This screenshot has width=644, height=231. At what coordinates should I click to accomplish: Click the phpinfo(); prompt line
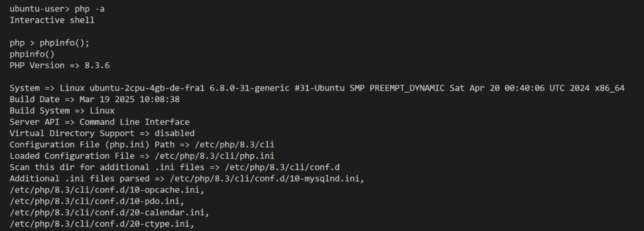point(49,43)
